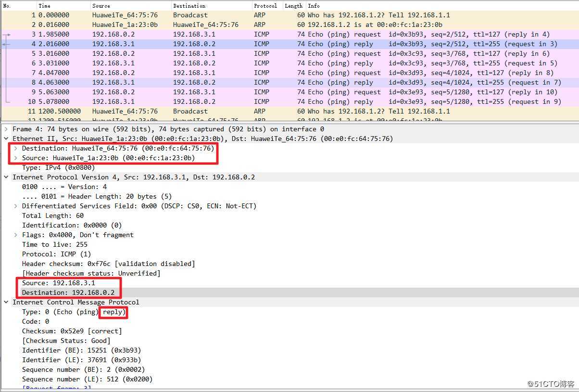Select the Protocol: ICMP (1) line
This screenshot has height=392, width=579.
click(56, 254)
